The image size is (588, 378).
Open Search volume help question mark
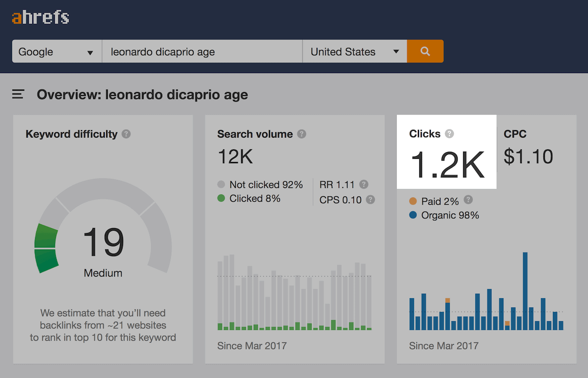302,134
